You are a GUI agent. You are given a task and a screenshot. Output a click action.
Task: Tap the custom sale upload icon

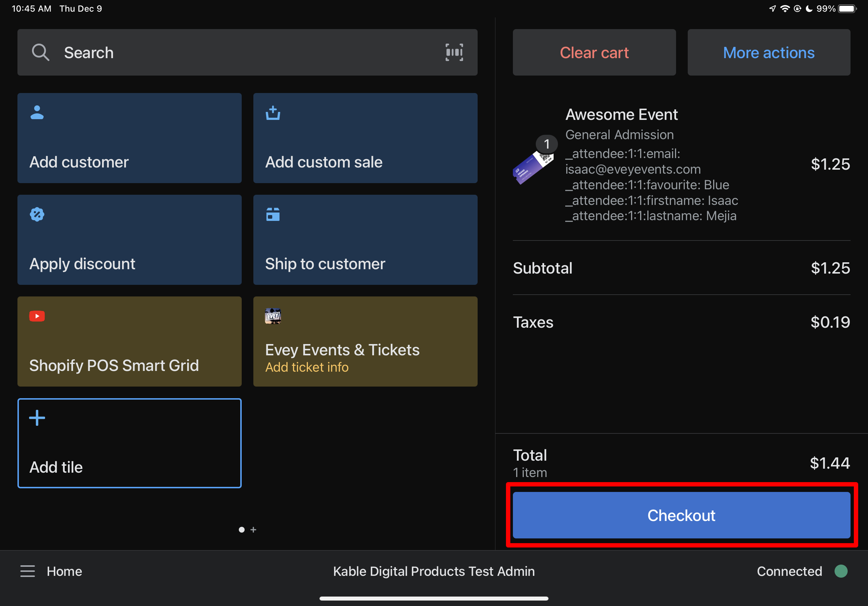pyautogui.click(x=273, y=113)
